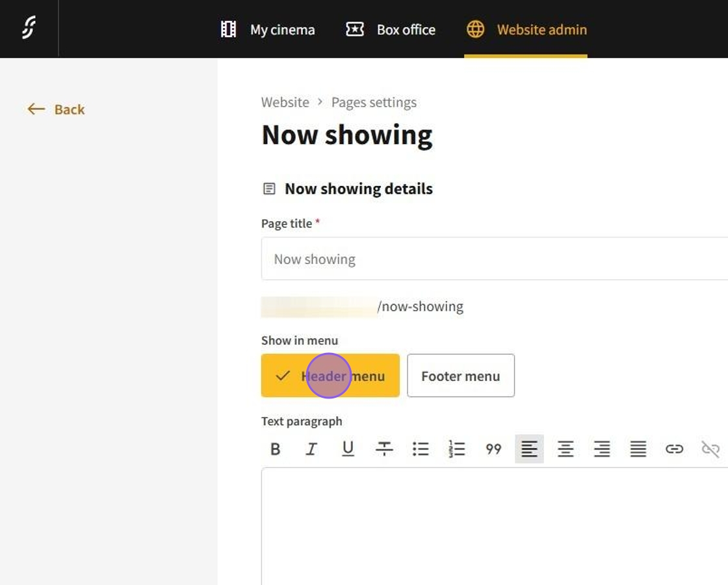728x585 pixels.
Task: Disable the Header menu option
Action: pyautogui.click(x=330, y=376)
